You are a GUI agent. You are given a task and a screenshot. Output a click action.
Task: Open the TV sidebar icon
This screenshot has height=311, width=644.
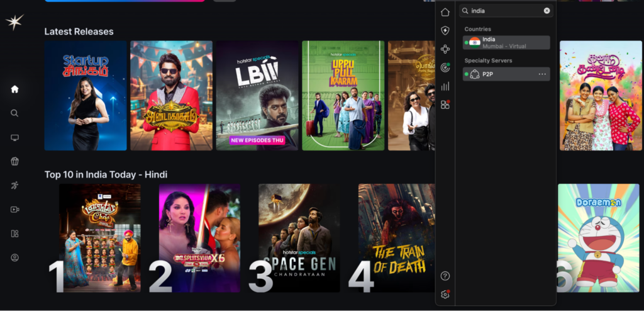click(x=15, y=137)
